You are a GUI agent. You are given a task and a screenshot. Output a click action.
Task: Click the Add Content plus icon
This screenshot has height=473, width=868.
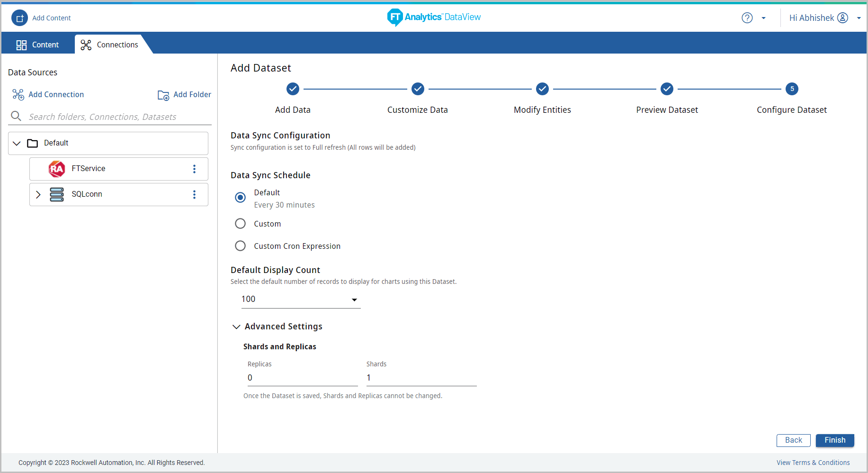(19, 18)
